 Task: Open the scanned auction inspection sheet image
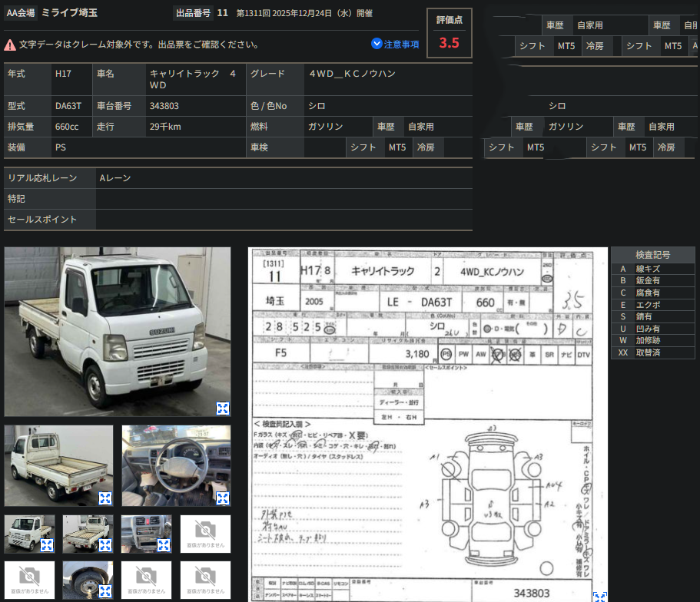(x=428, y=425)
